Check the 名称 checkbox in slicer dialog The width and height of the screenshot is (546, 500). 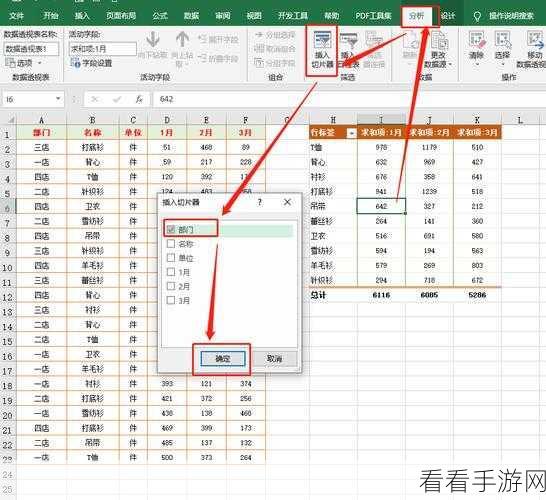coord(171,244)
